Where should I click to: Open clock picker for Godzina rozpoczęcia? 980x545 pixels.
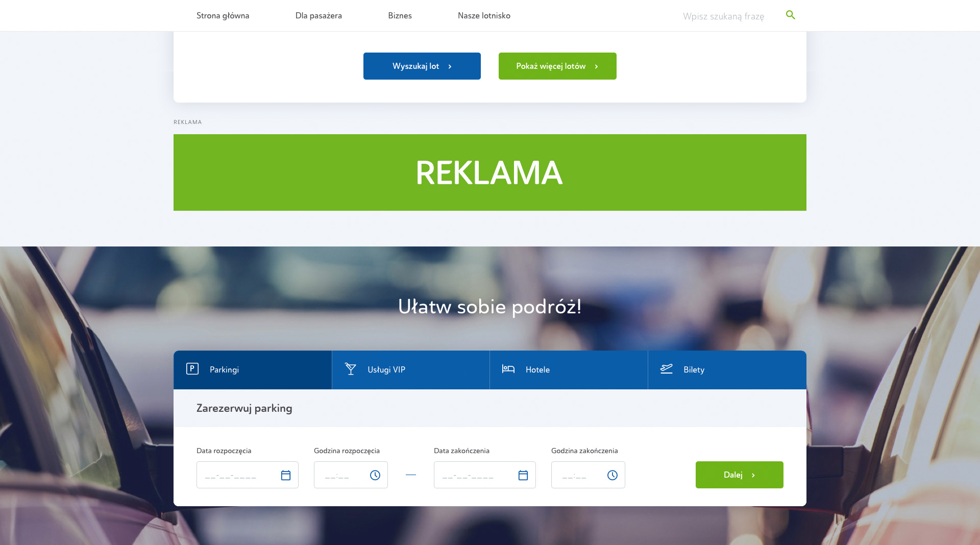[x=375, y=475]
